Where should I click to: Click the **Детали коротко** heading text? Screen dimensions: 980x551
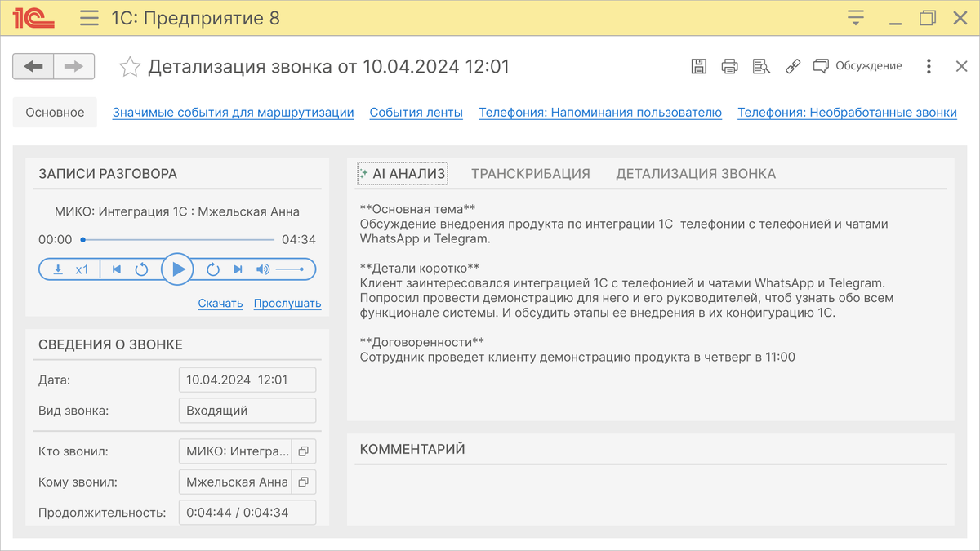point(420,268)
